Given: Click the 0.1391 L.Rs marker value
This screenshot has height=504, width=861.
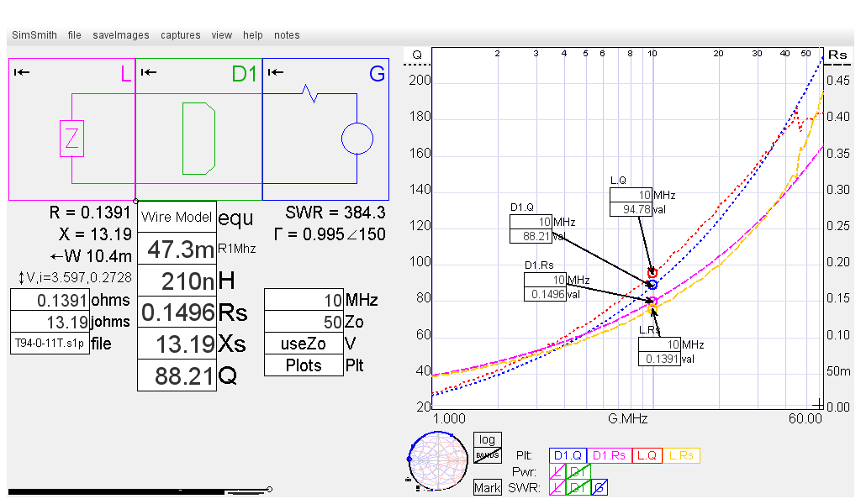Looking at the screenshot, I should point(659,359).
